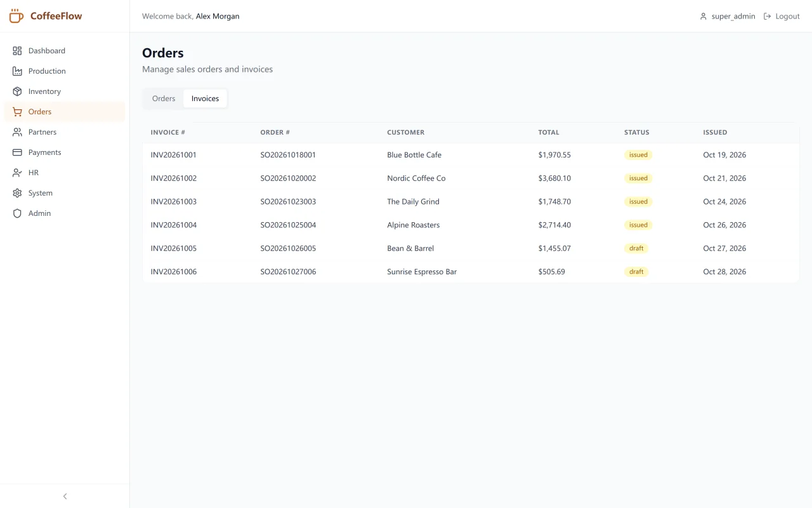Click customer The Daily Grind
The image size is (812, 508).
pos(413,202)
